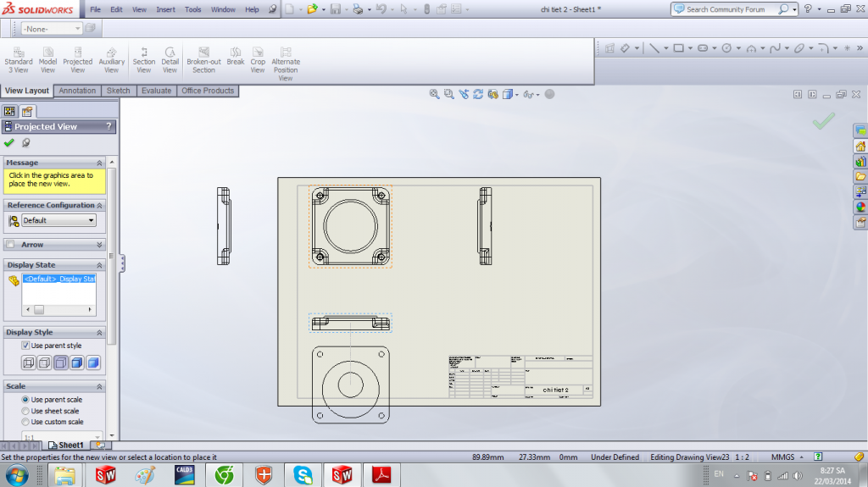Click the Model View tool
Image resolution: width=868 pixels, height=487 pixels.
pos(47,60)
